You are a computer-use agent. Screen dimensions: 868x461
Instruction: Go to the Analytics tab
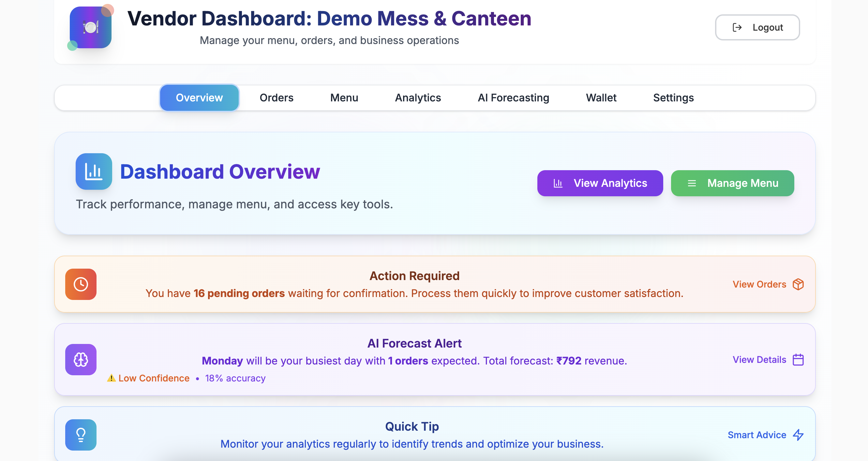coord(418,98)
